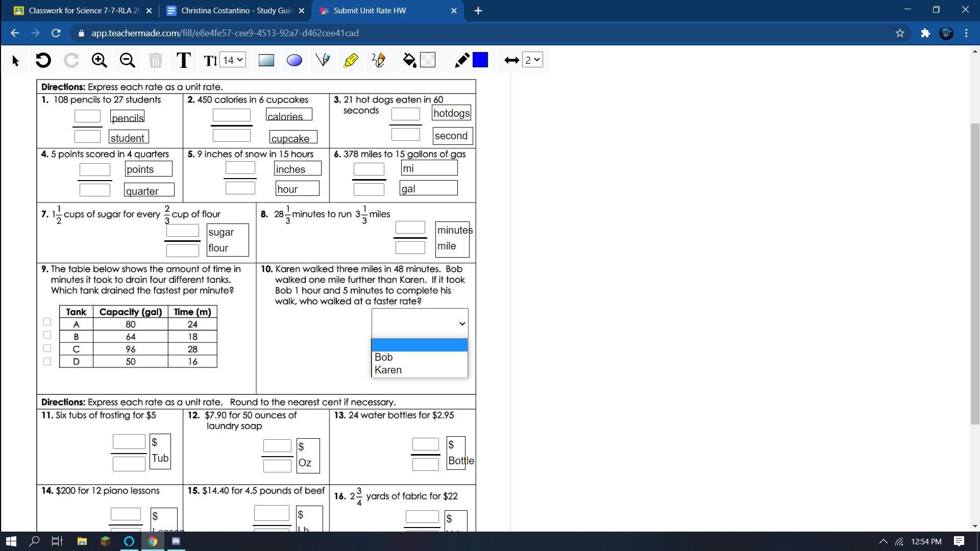Click the undo arrow in toolbar
Viewport: 980px width, 551px height.
43,60
